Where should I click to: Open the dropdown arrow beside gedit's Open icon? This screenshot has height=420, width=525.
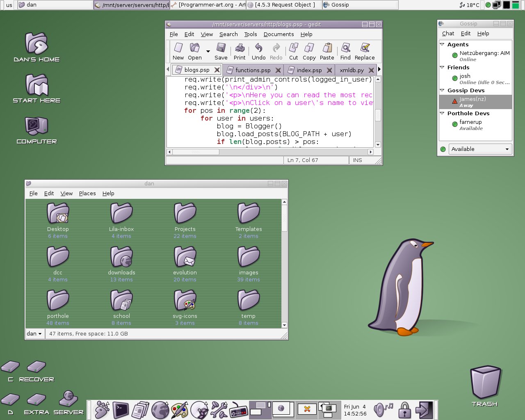(x=208, y=51)
